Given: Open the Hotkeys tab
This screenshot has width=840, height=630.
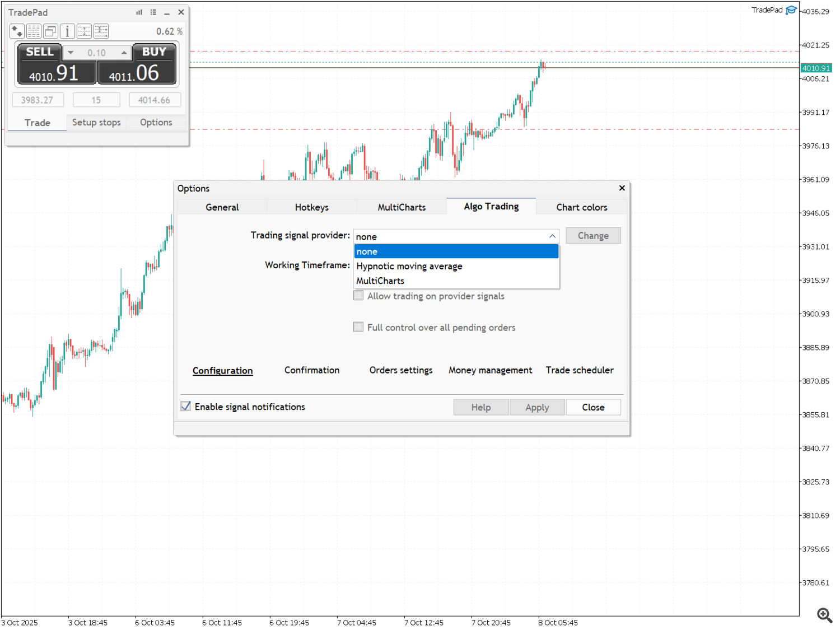Looking at the screenshot, I should [x=312, y=207].
